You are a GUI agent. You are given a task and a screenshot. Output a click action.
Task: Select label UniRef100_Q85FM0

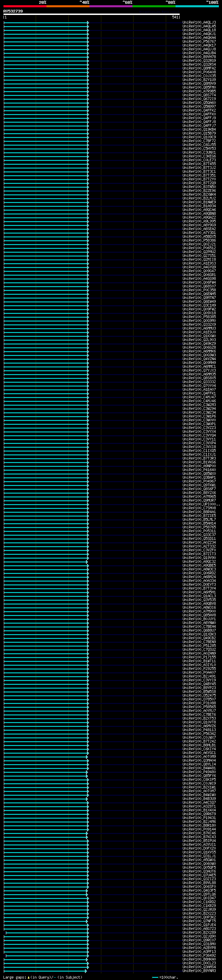click(x=199, y=87)
